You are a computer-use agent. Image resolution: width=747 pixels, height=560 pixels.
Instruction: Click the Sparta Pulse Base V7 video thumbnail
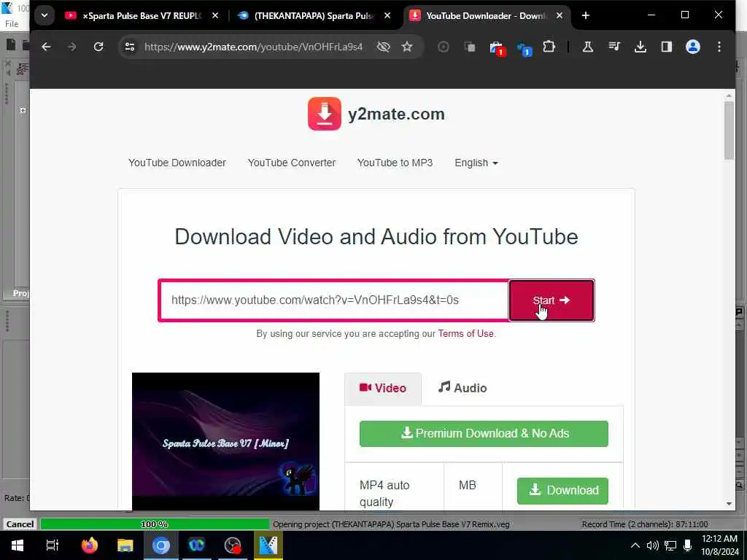click(x=226, y=441)
